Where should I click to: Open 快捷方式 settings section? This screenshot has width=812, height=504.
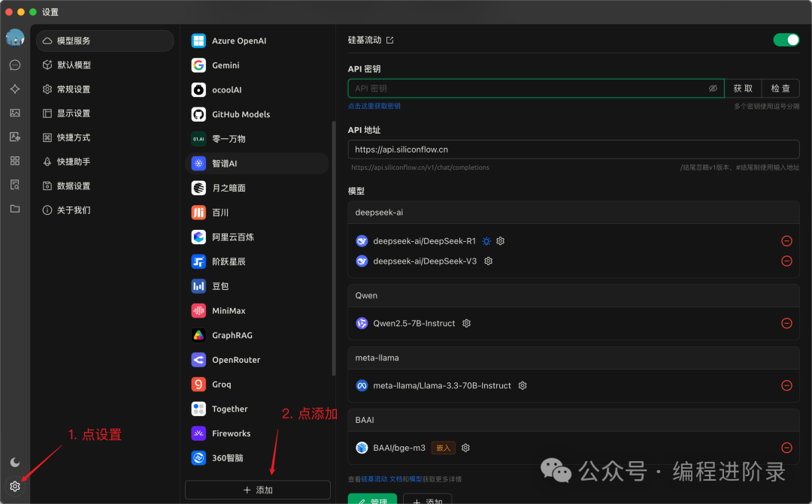pyautogui.click(x=105, y=137)
